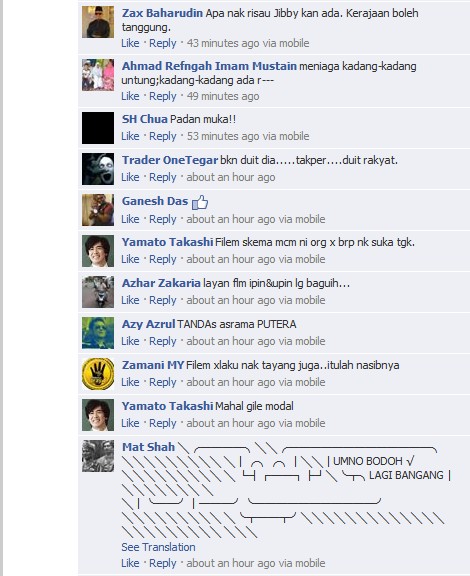The image size is (470, 576).
Task: Click Azhar Zakaria's motorcycle avatar
Action: pyautogui.click(x=98, y=292)
